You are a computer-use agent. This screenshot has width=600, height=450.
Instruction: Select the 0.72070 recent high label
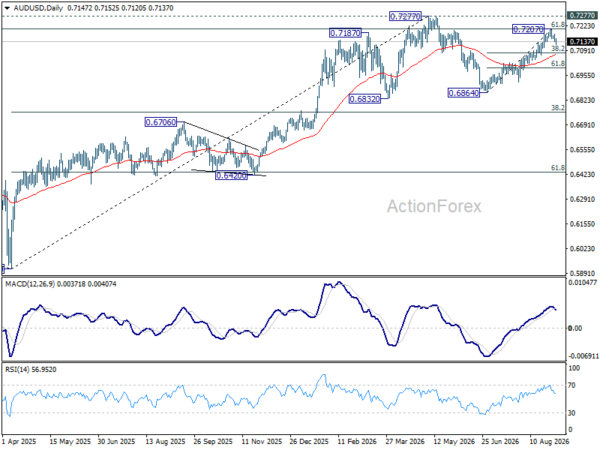point(528,29)
